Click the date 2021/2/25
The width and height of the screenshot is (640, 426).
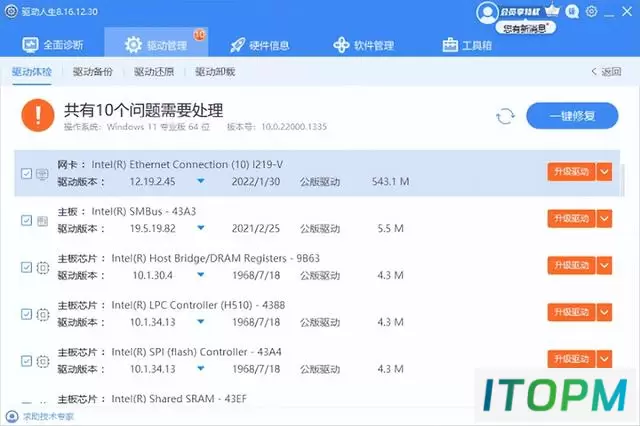point(256,229)
